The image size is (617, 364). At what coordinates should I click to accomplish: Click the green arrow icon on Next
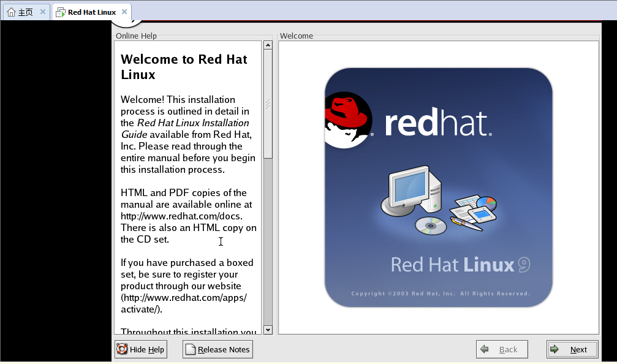(x=555, y=349)
